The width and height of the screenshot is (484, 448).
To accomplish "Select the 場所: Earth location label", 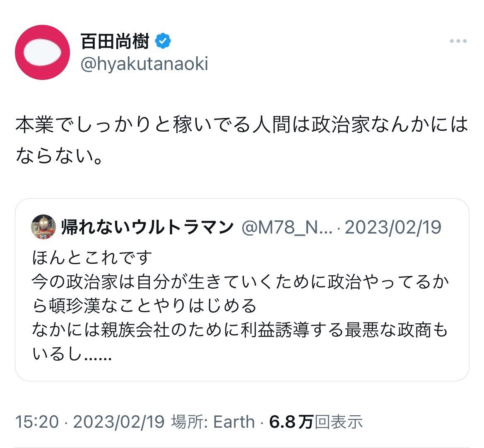I will coord(213,422).
